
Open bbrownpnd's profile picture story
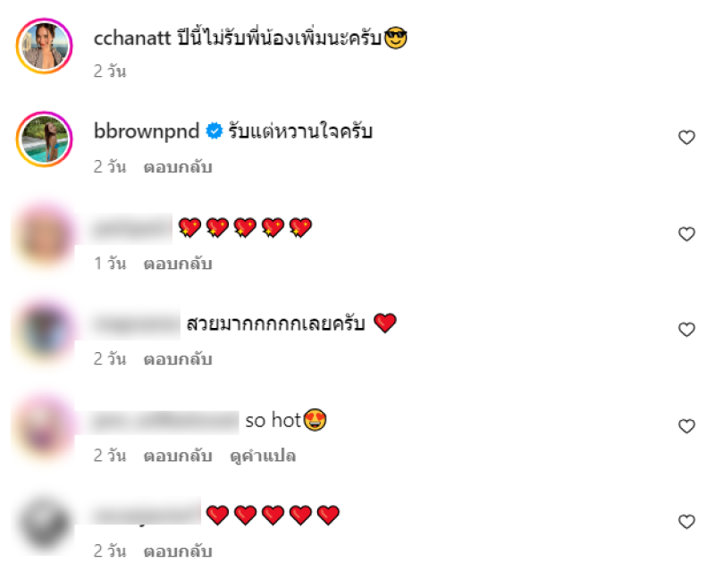point(44,139)
